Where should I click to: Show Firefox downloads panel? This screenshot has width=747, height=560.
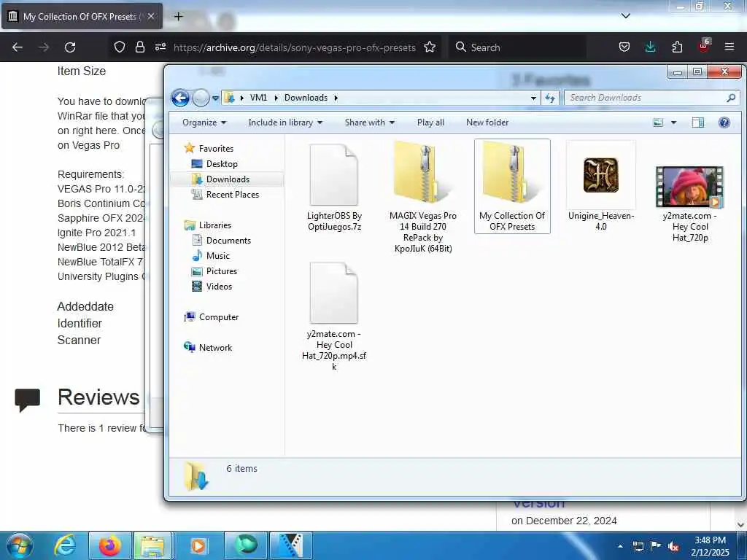[650, 47]
